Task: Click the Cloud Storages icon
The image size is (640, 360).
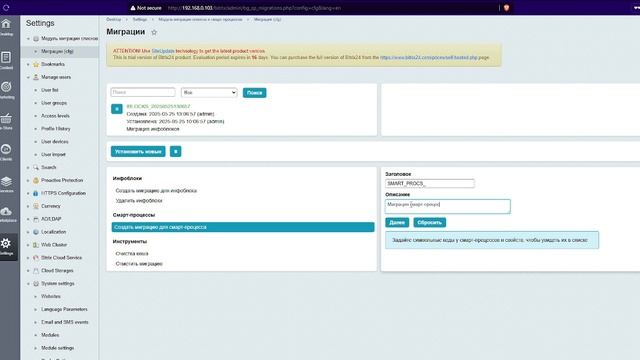Action: pos(36,271)
